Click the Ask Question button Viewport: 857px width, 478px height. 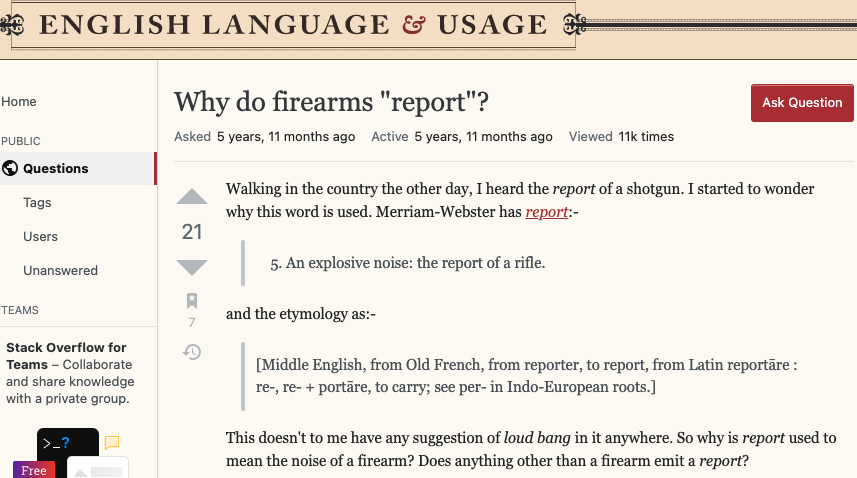tap(802, 103)
